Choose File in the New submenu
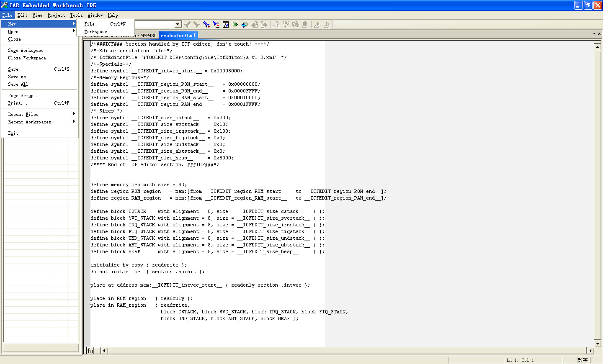This screenshot has width=603, height=364. click(105, 24)
